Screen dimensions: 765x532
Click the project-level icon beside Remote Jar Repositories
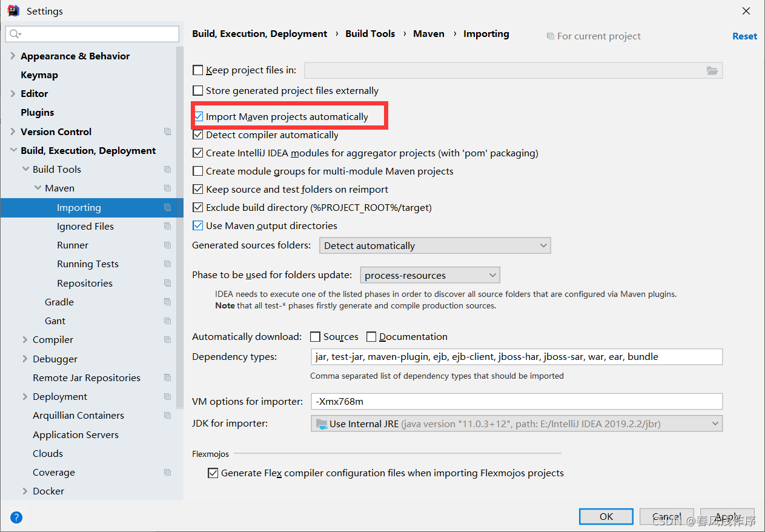[x=168, y=377]
